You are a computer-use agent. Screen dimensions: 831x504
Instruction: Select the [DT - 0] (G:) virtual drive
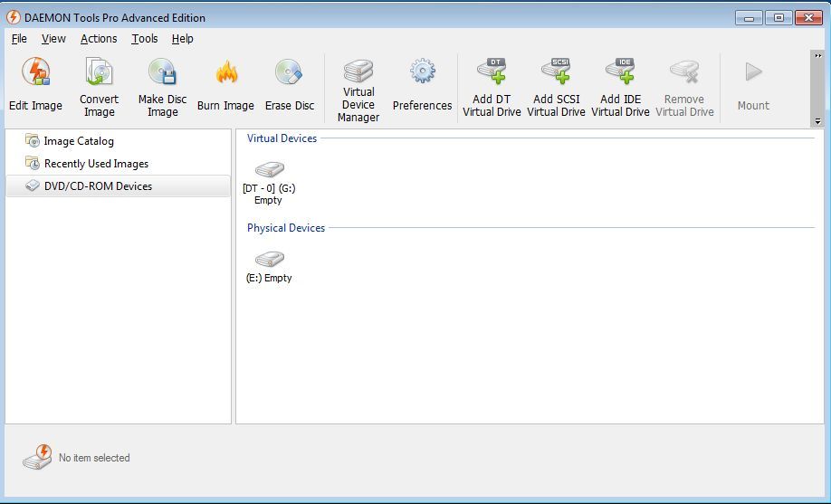(269, 184)
